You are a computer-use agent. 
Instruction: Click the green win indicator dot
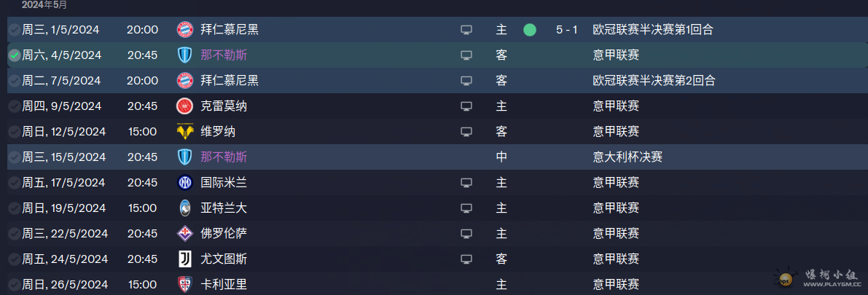[530, 30]
